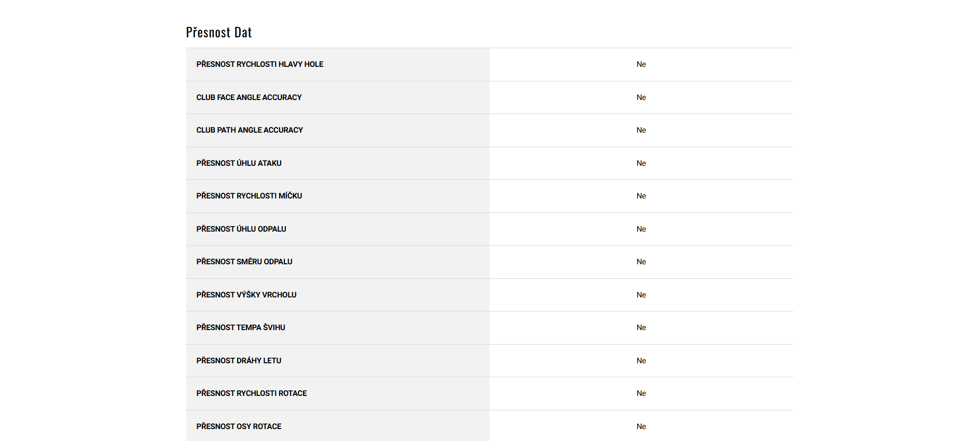Select the "Přesnost tempa švihu" label
980x441 pixels.
(x=240, y=328)
